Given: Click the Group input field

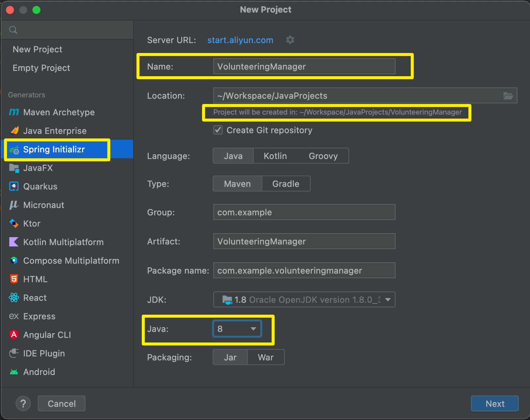Looking at the screenshot, I should click(x=304, y=212).
